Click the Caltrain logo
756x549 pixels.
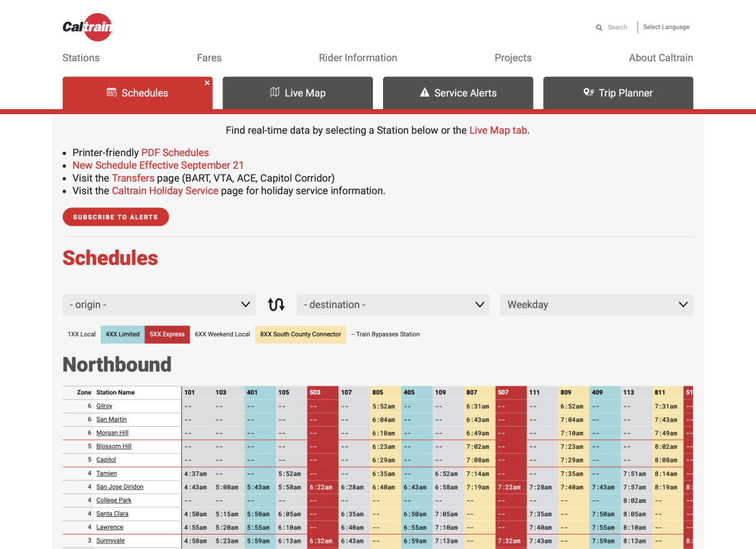(88, 27)
